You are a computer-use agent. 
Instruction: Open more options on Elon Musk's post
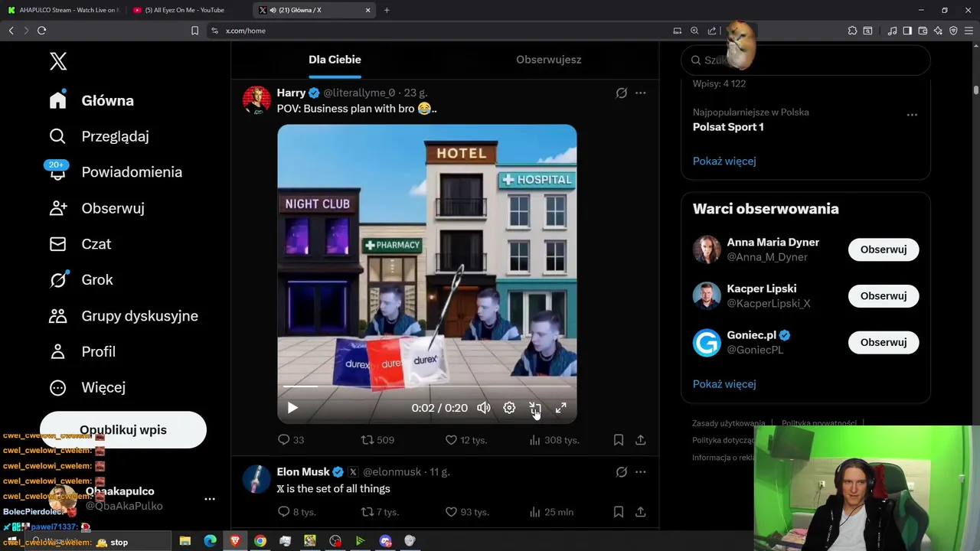[641, 472]
